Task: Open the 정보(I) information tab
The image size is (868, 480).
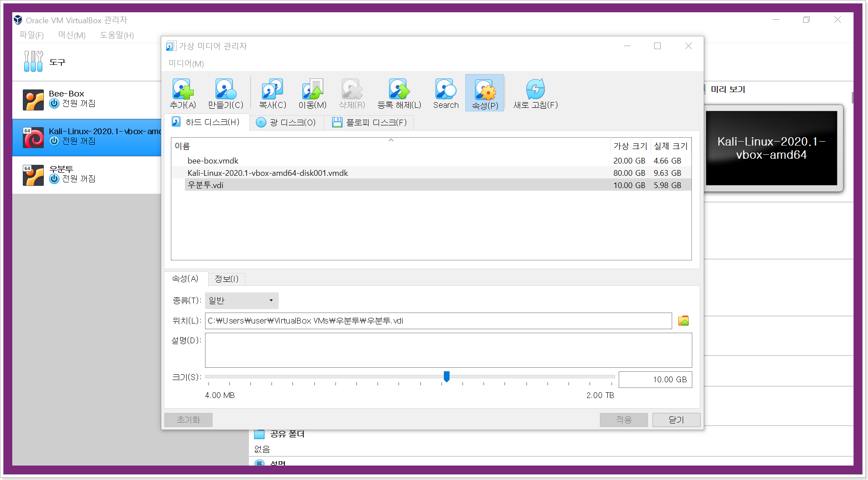Action: point(227,279)
